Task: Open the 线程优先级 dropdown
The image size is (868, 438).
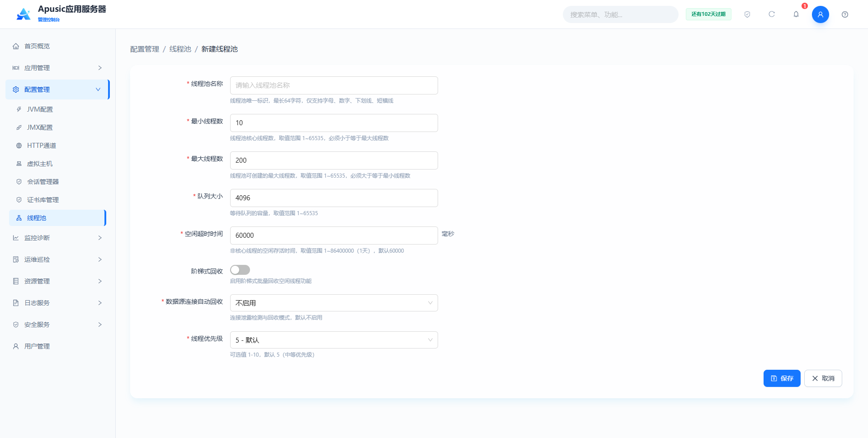Action: pyautogui.click(x=334, y=340)
